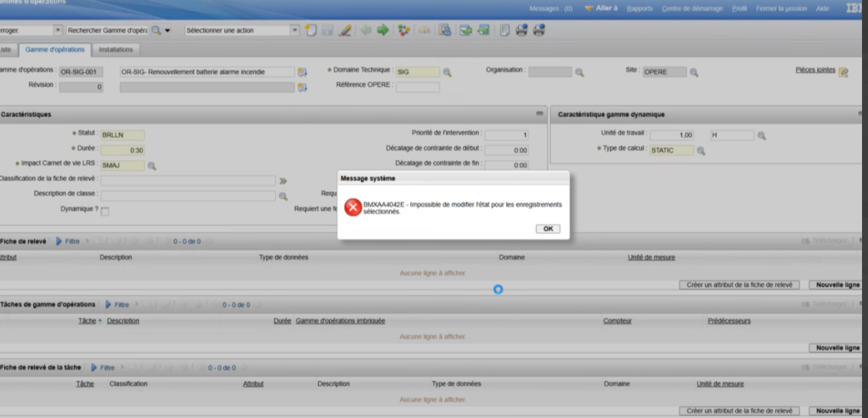The image size is (868, 418).
Task: Open lookup magnifier next to Description de classe
Action: tap(283, 196)
